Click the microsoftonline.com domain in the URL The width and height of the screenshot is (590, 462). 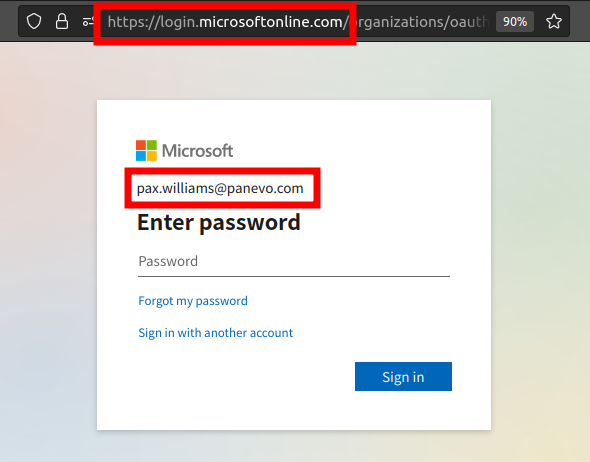[x=271, y=22]
